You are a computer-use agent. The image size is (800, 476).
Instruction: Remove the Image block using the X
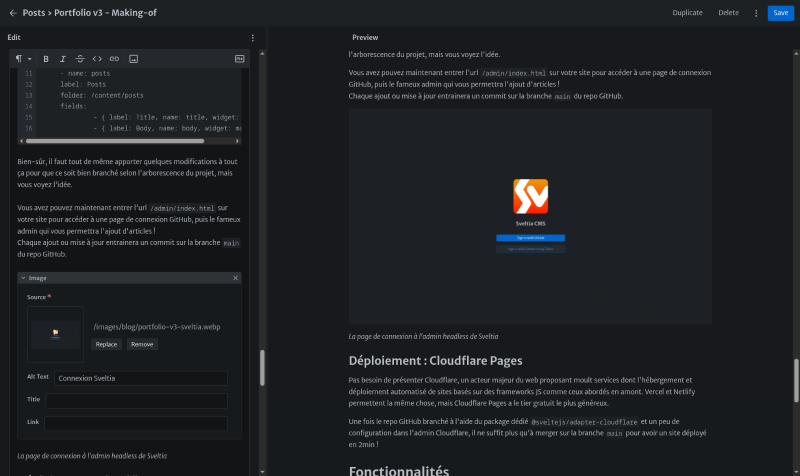click(x=236, y=278)
